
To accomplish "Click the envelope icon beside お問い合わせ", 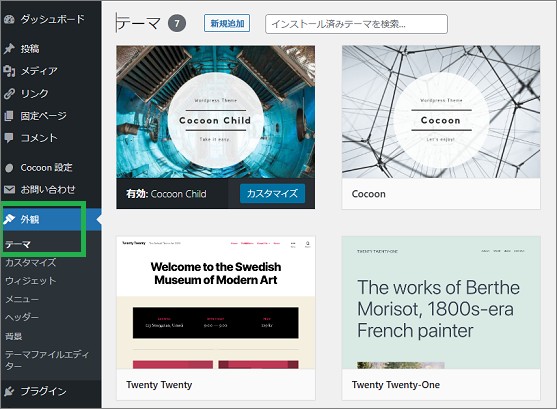I will [9, 190].
